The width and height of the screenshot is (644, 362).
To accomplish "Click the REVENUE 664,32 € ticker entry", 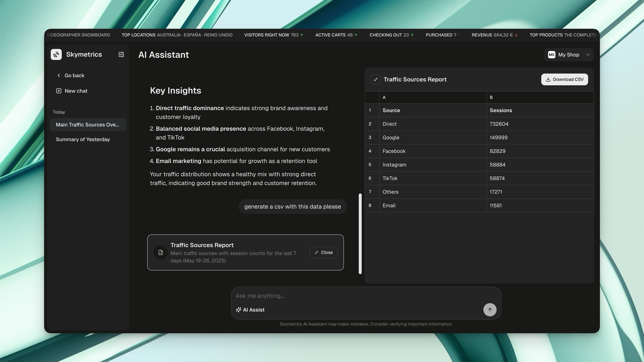I will 494,35.
